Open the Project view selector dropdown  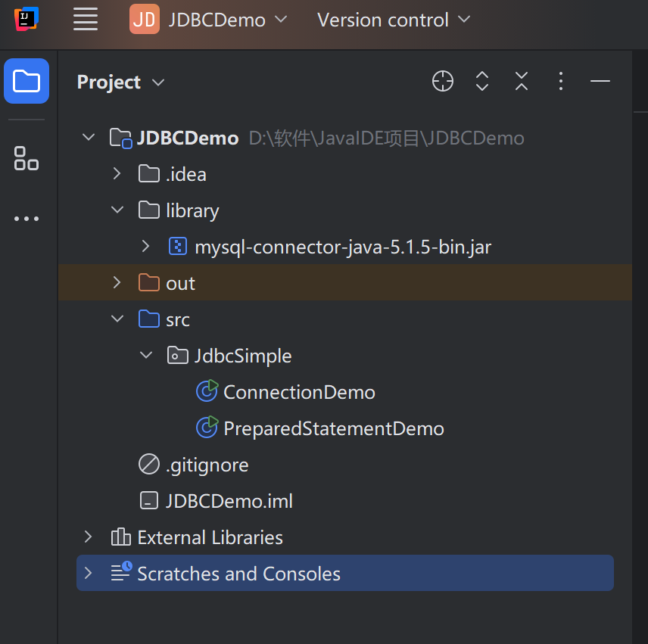[x=158, y=82]
